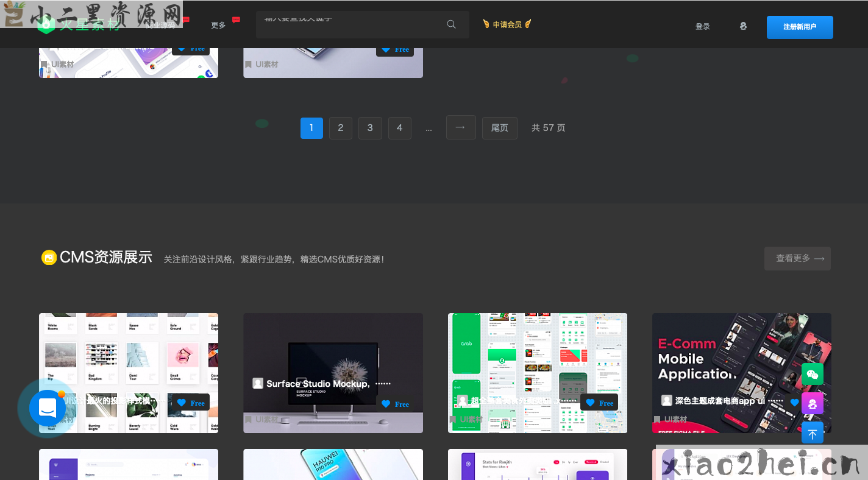Go to pagination page 4
868x480 pixels.
(x=400, y=128)
